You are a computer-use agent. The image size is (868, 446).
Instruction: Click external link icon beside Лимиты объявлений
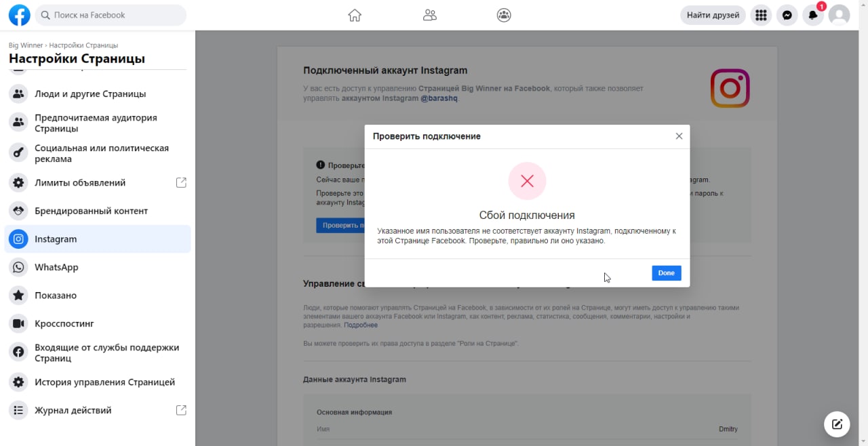click(181, 183)
